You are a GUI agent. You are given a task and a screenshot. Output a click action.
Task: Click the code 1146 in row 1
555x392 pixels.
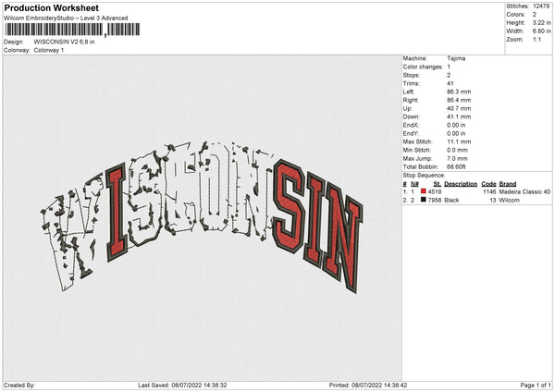(x=489, y=191)
